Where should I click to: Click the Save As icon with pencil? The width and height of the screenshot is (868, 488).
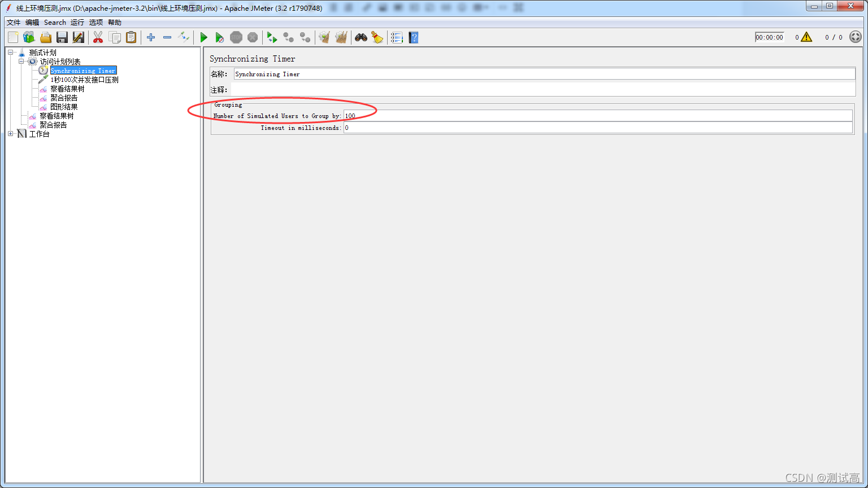click(79, 37)
